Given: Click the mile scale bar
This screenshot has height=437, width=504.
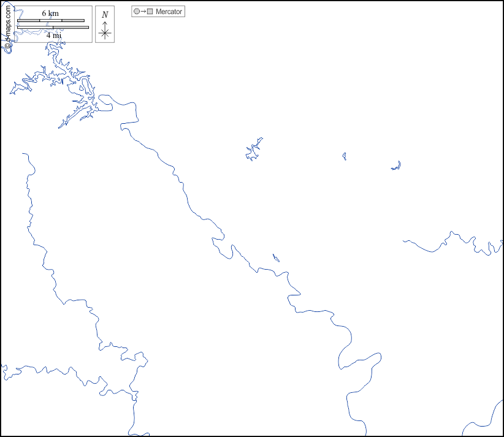Looking at the screenshot, I should 53,28.
